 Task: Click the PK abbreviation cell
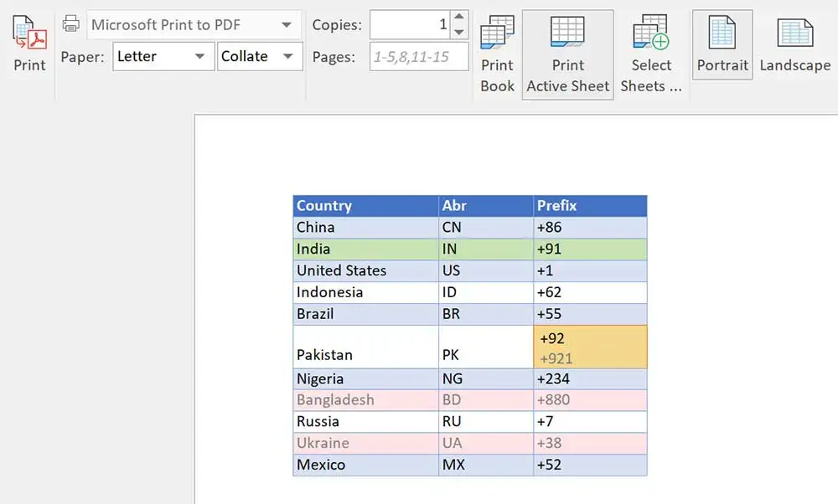[486, 347]
